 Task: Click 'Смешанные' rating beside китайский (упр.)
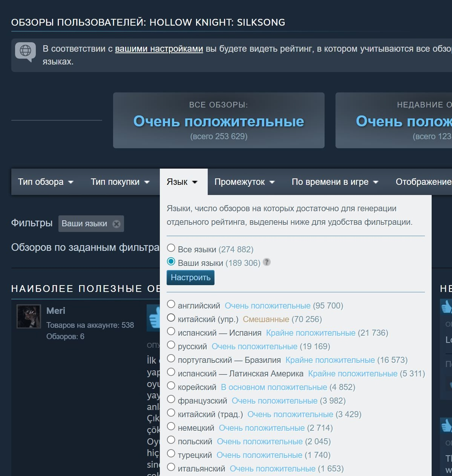[x=266, y=319]
